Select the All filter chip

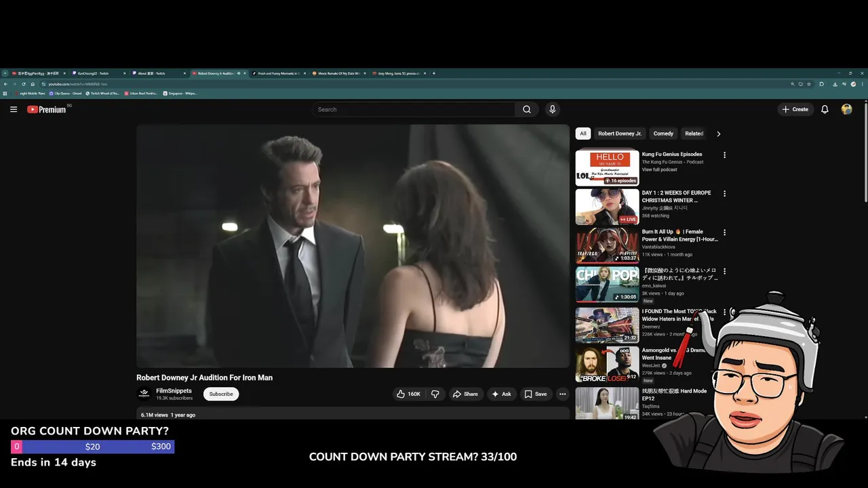coord(583,134)
